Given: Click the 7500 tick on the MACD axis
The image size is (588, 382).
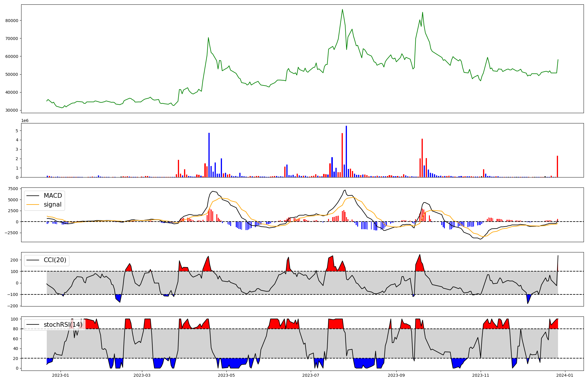Looking at the screenshot, I should click(13, 189).
